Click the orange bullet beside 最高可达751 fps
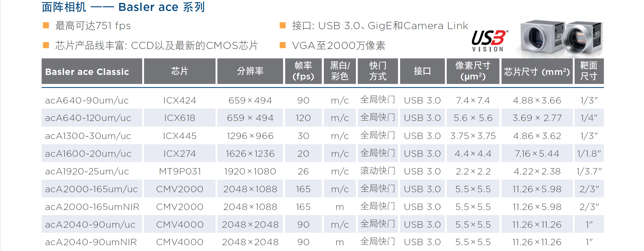The width and height of the screenshot is (644, 251). [x=46, y=26]
